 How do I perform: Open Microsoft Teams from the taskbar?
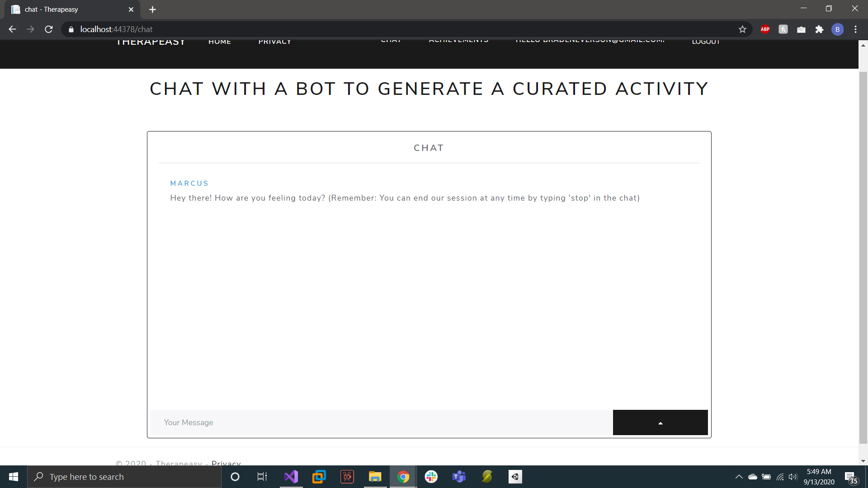click(x=459, y=477)
